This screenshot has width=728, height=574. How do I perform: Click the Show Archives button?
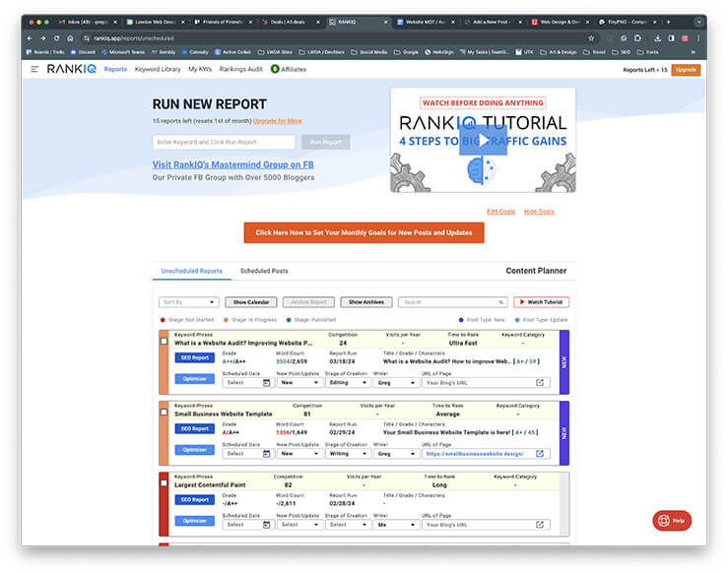[x=366, y=302]
